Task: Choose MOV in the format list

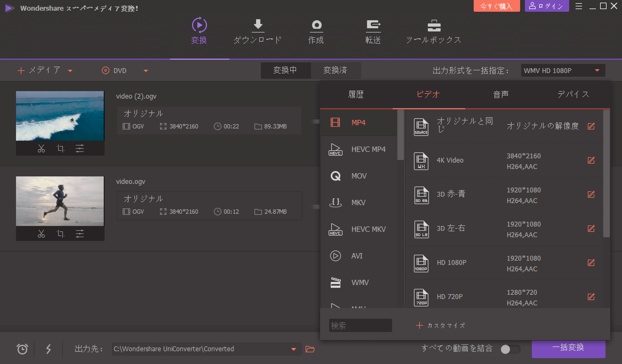Action: tap(358, 176)
